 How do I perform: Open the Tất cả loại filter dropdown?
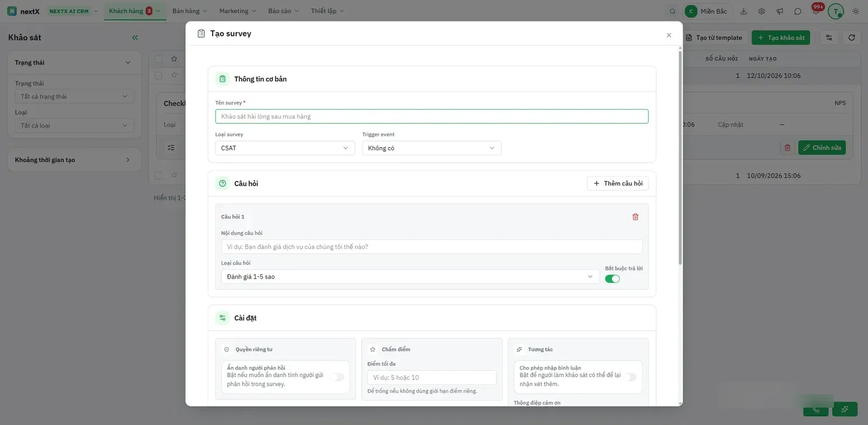click(x=74, y=125)
